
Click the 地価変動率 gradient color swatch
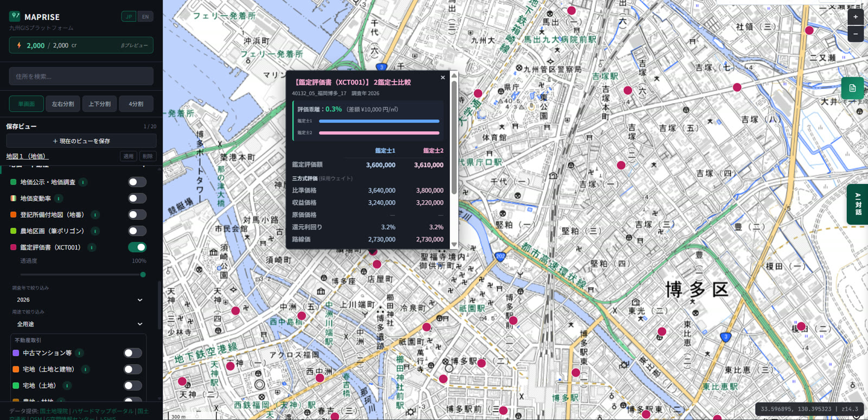point(14,199)
